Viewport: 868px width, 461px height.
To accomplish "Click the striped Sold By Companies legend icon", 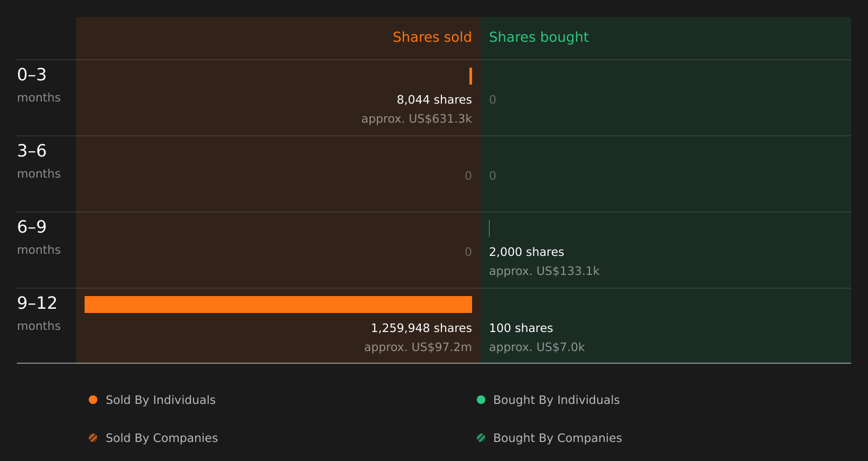I will point(93,438).
